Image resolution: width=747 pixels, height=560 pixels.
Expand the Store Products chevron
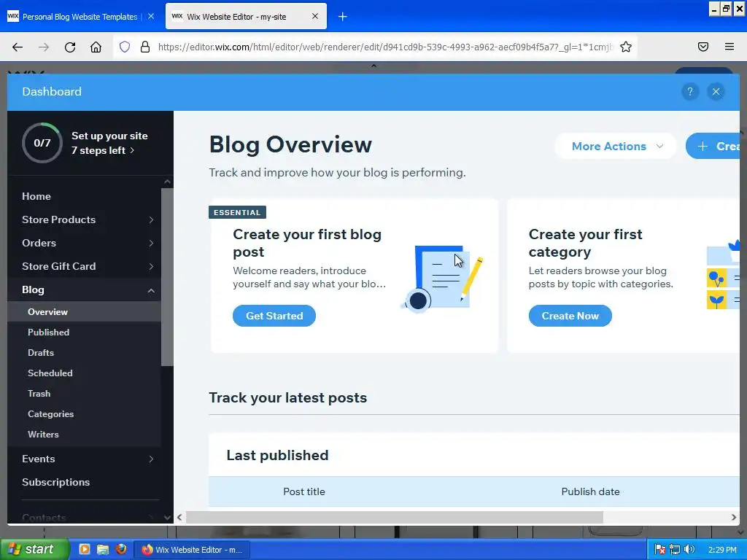point(151,219)
